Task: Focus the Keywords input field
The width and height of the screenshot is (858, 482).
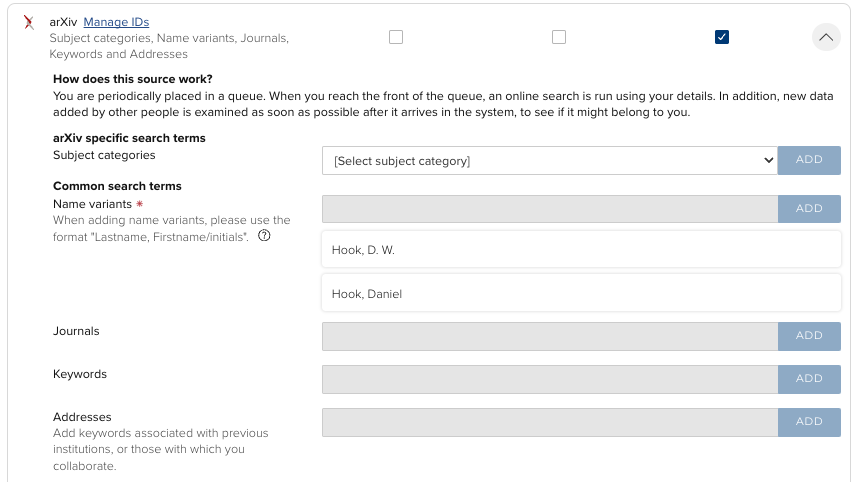Action: (549, 379)
